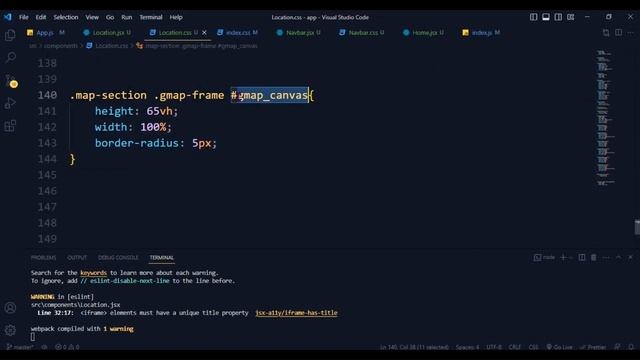The width and height of the screenshot is (640, 360).
Task: Split the editor to the right
Action: point(619,33)
